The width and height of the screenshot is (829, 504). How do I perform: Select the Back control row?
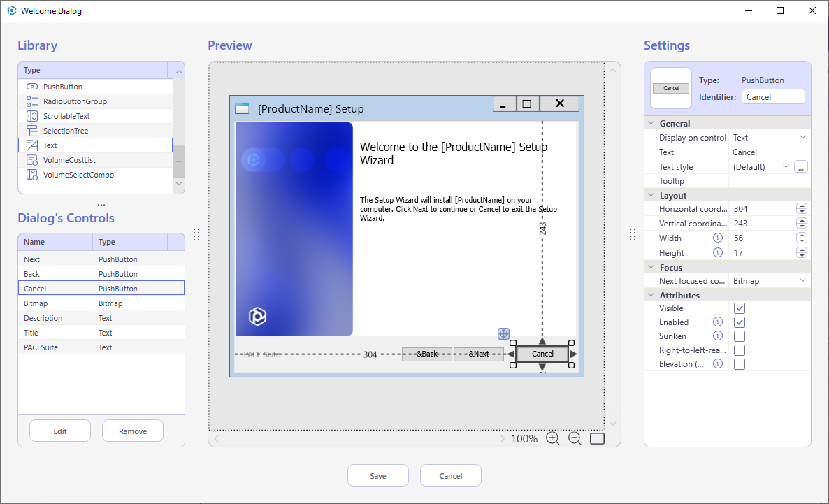click(101, 274)
